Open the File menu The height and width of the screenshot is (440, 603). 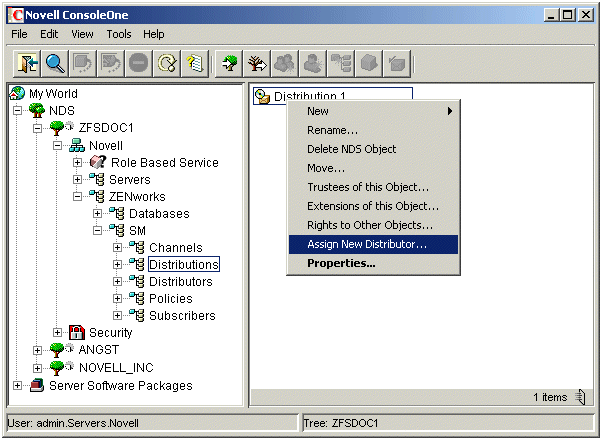(x=19, y=34)
